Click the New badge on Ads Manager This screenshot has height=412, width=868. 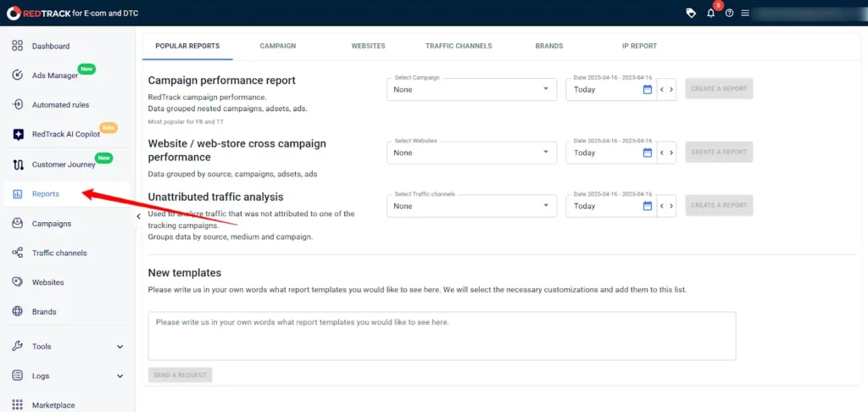pyautogui.click(x=86, y=70)
